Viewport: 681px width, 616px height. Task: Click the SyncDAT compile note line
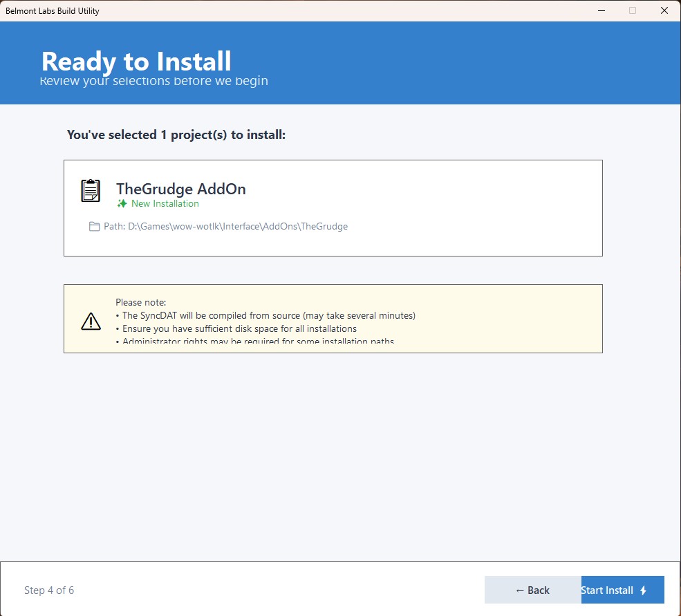point(268,315)
